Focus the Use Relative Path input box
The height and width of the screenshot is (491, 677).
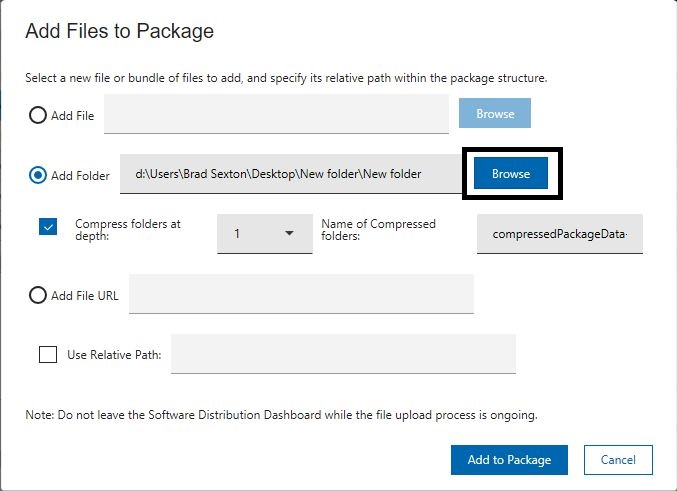343,354
